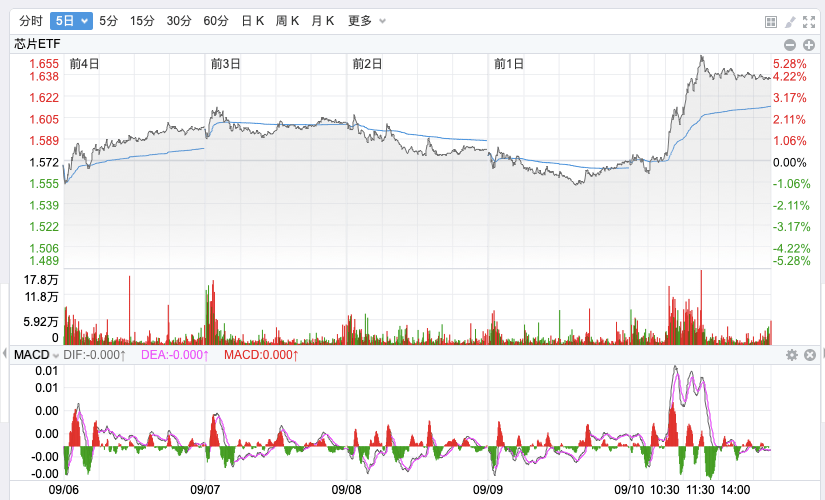825x500 pixels.
Task: Select the 5分 interval tab
Action: tap(108, 21)
